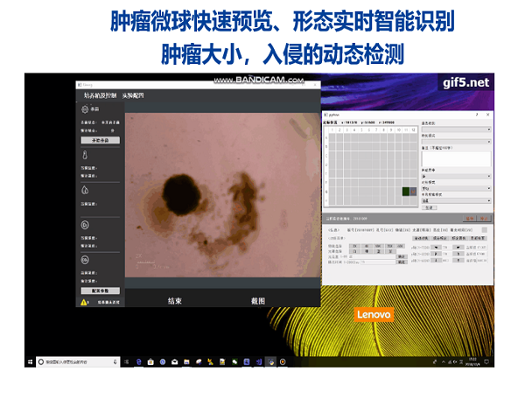Image resolution: width=525 pixels, height=420 pixels.
Task: Open the fourth dropdown in right column
Action: click(x=456, y=189)
